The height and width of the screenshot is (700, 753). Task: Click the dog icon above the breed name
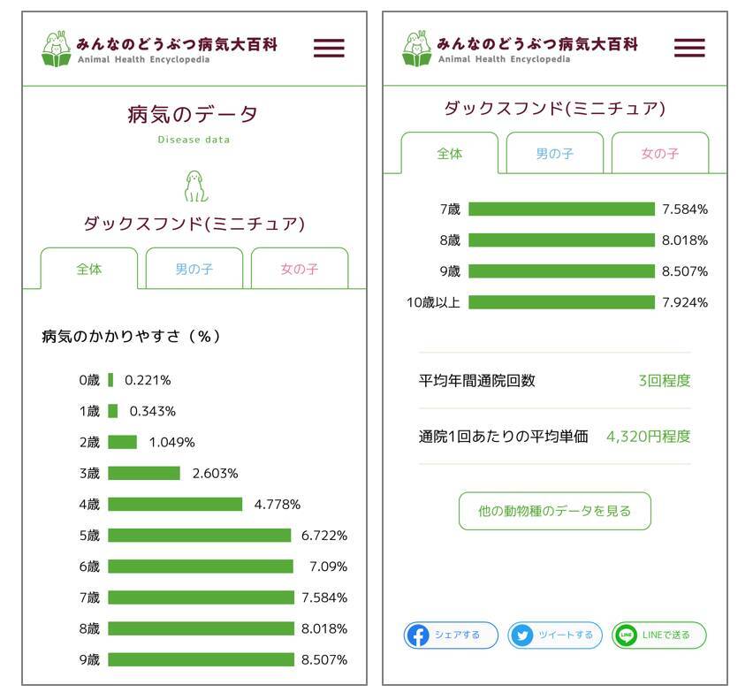pos(195,186)
